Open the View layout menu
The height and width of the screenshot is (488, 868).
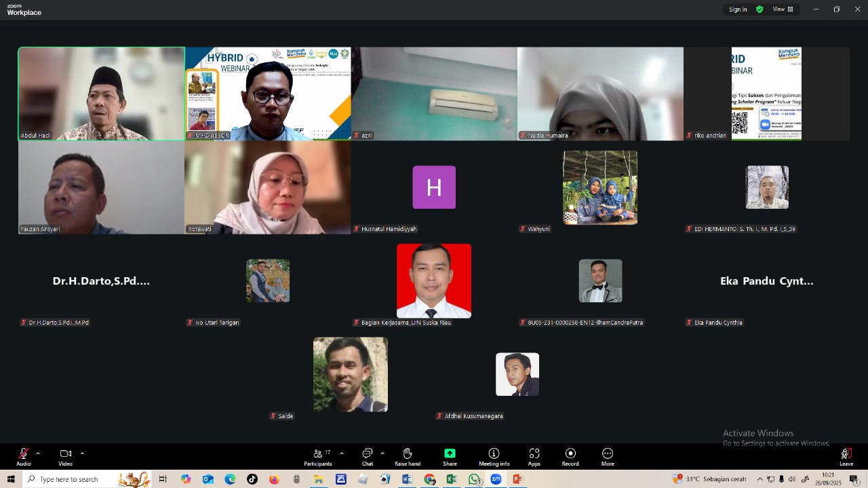point(783,9)
